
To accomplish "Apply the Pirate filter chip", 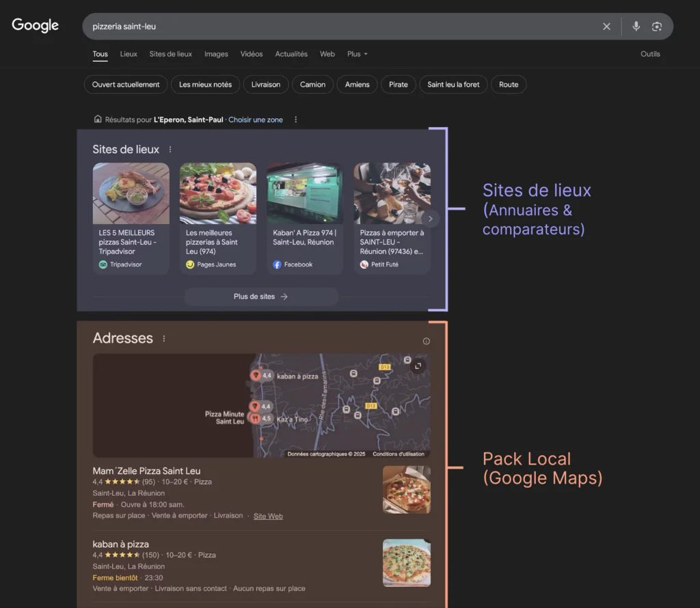I will coord(399,84).
